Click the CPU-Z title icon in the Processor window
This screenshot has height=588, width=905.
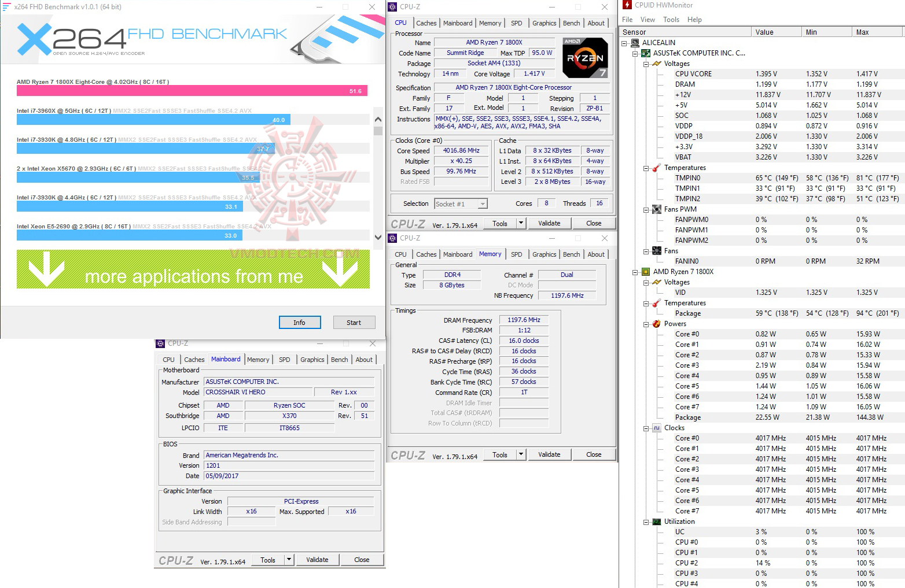tap(392, 7)
